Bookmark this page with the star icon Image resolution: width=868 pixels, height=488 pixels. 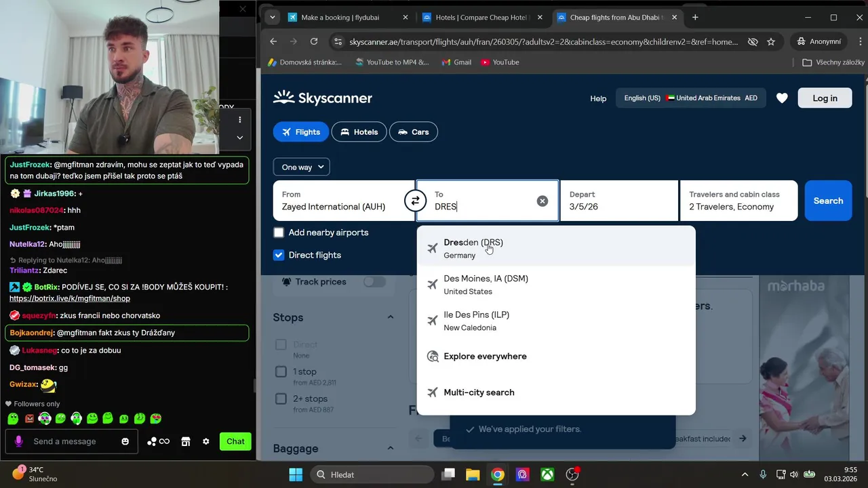tap(771, 41)
